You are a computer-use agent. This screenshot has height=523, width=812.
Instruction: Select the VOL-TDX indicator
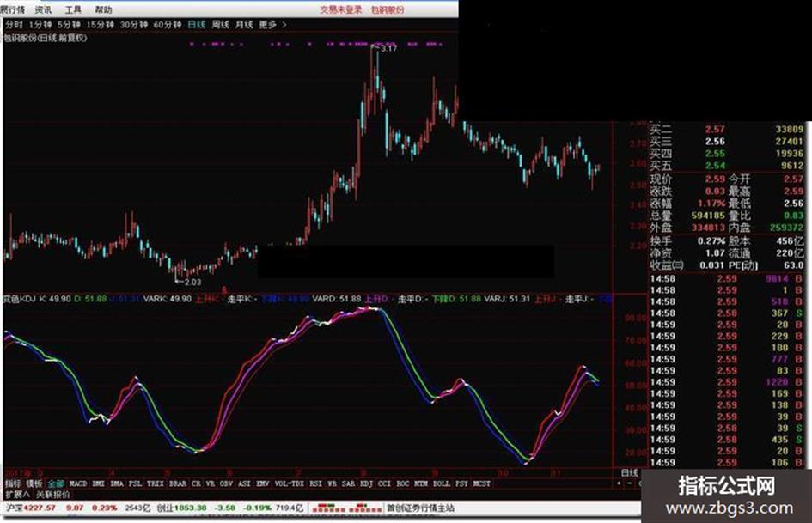[290, 483]
